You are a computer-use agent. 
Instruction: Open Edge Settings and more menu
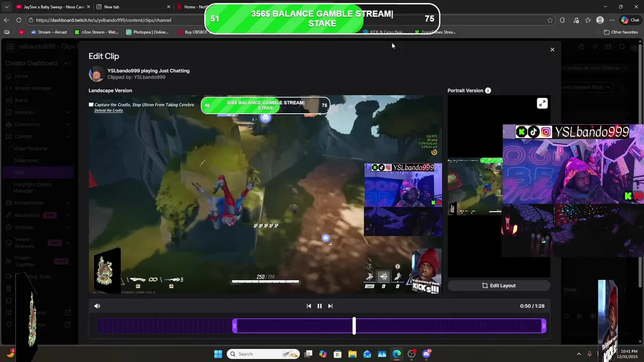[x=612, y=20]
